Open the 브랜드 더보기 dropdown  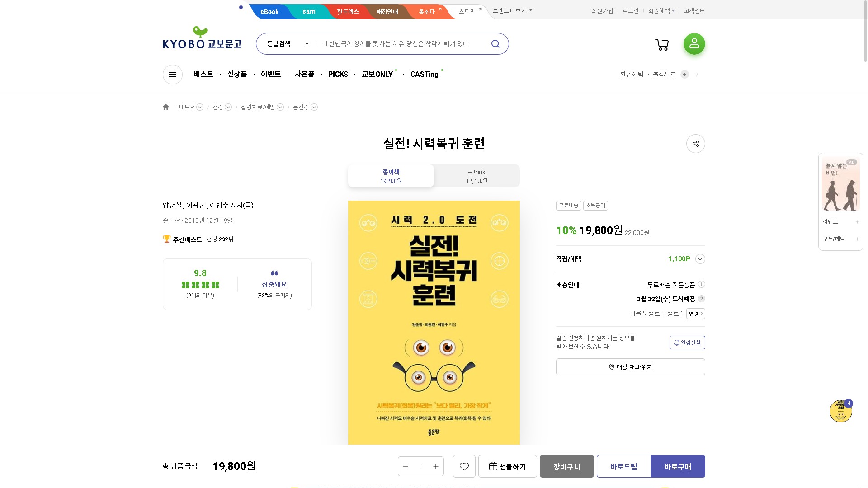click(x=512, y=11)
